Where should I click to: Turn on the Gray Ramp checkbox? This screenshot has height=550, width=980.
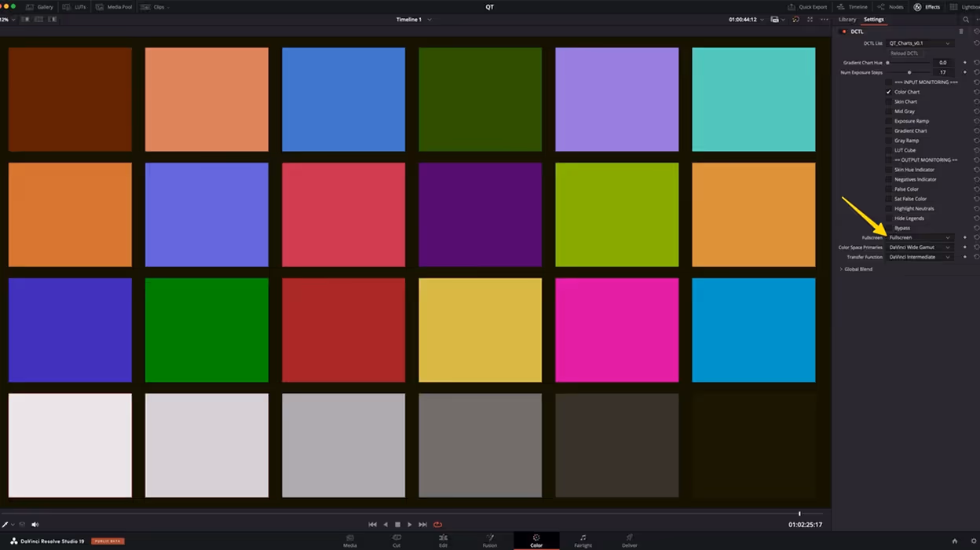point(889,141)
